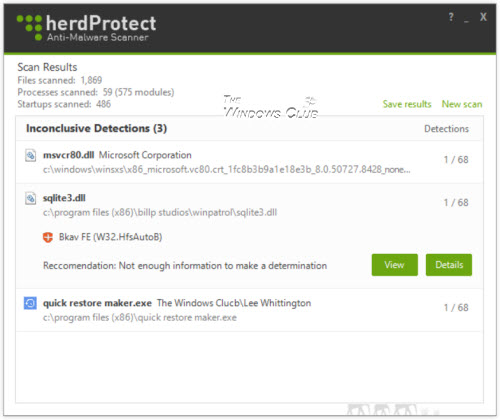This screenshot has height=420, width=500.
Task: Click the Save results link
Action: pyautogui.click(x=407, y=104)
